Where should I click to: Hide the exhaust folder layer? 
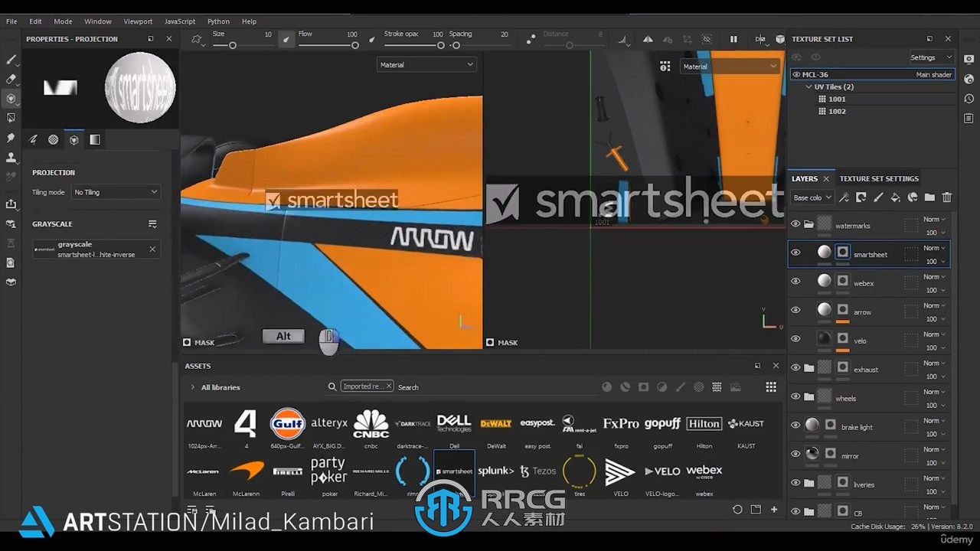point(795,368)
